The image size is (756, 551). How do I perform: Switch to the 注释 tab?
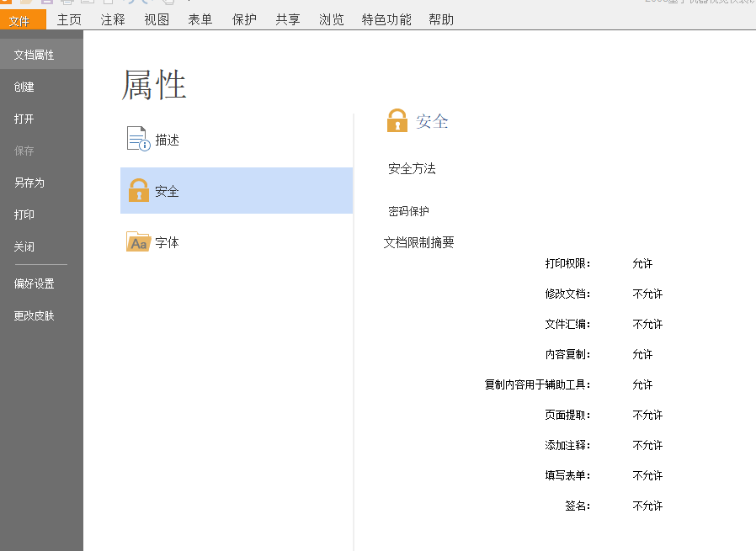[113, 19]
